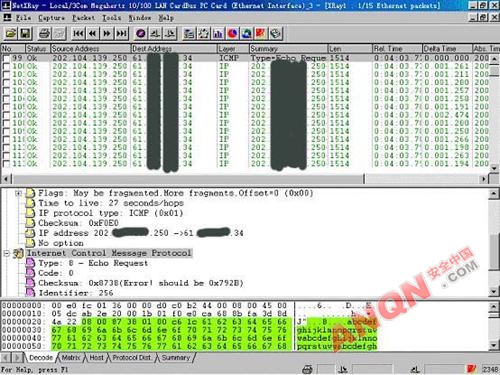Open the Capture menu
This screenshot has height=375, width=500.
(51, 18)
